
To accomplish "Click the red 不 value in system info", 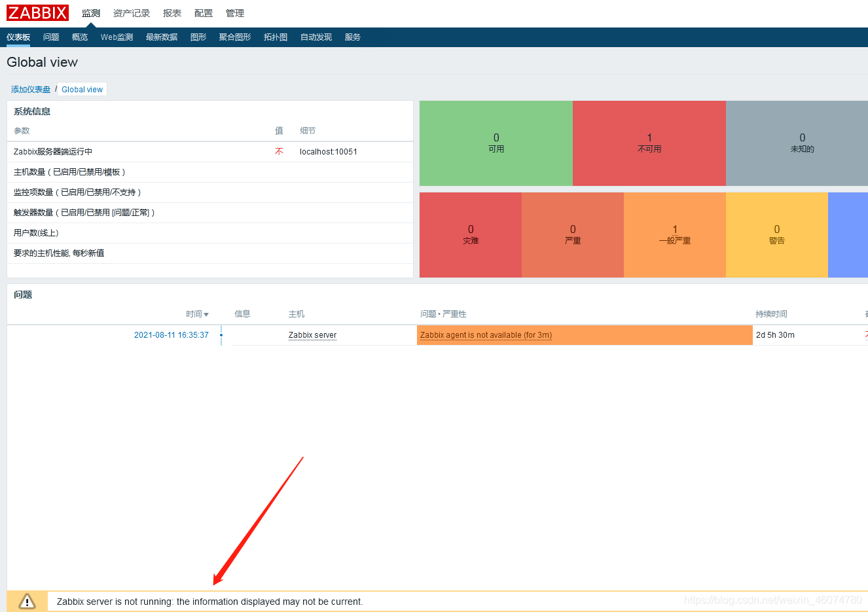I will tap(279, 152).
